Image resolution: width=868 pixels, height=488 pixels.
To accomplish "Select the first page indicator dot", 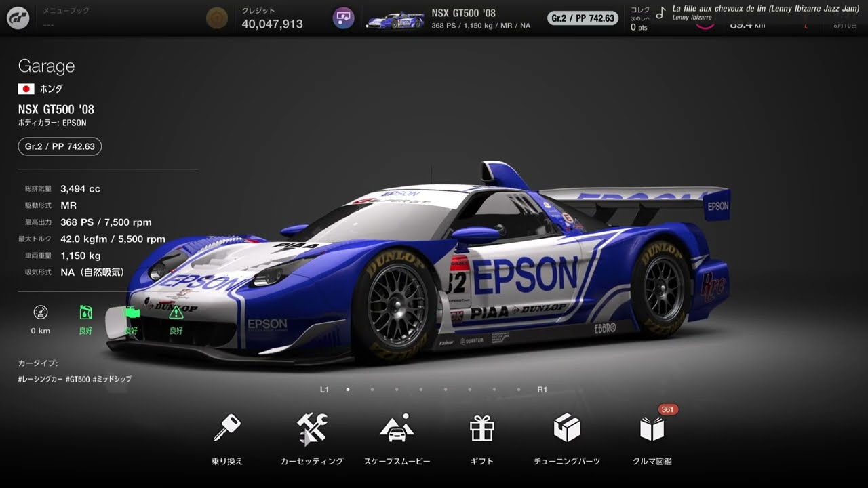I will point(348,390).
